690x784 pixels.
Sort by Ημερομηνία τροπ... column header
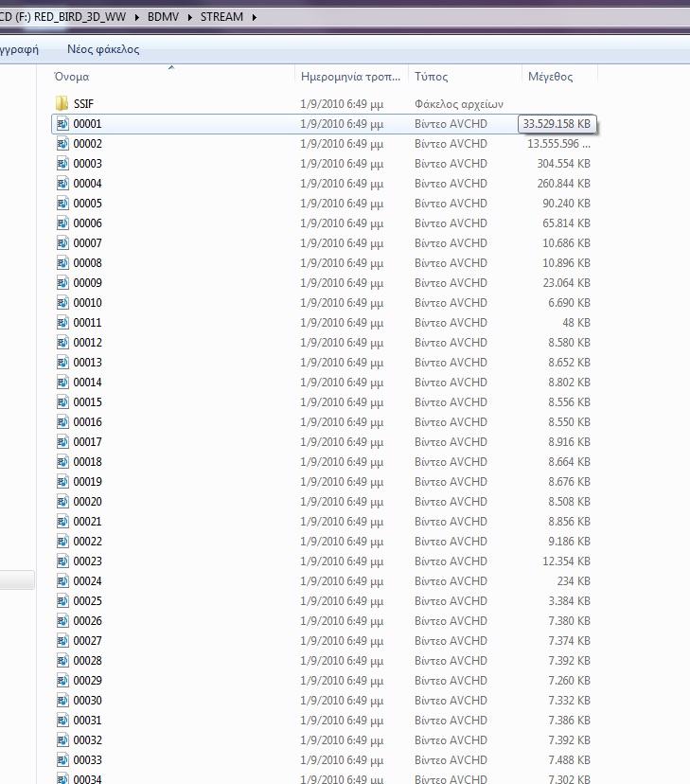coord(351,77)
